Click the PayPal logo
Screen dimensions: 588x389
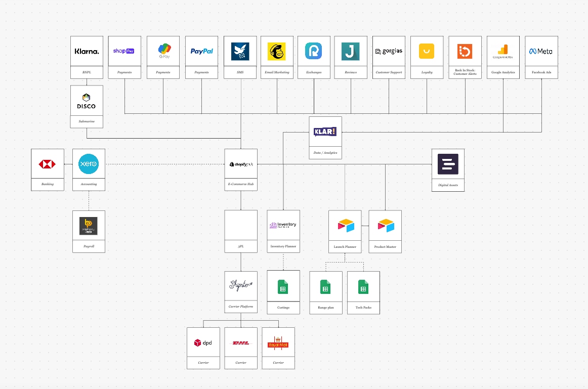pyautogui.click(x=201, y=51)
